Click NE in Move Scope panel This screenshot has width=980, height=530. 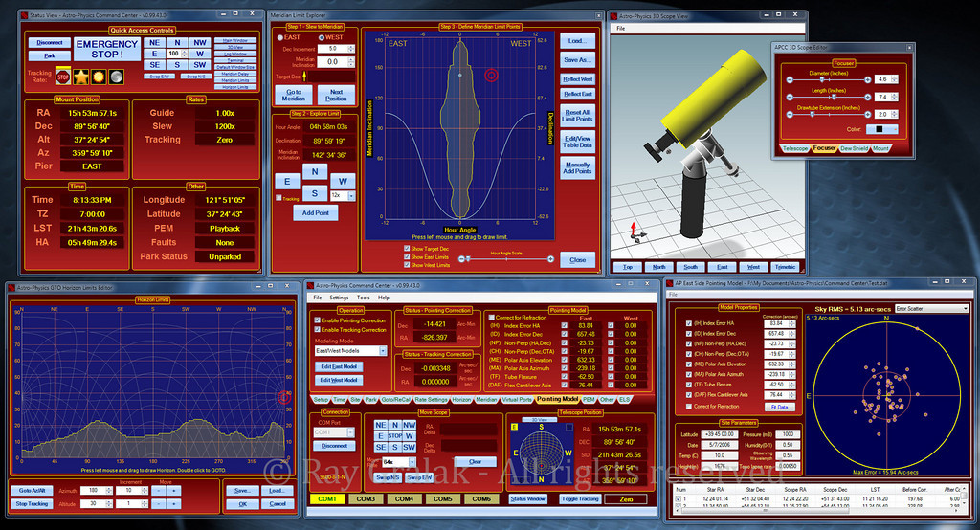point(380,425)
